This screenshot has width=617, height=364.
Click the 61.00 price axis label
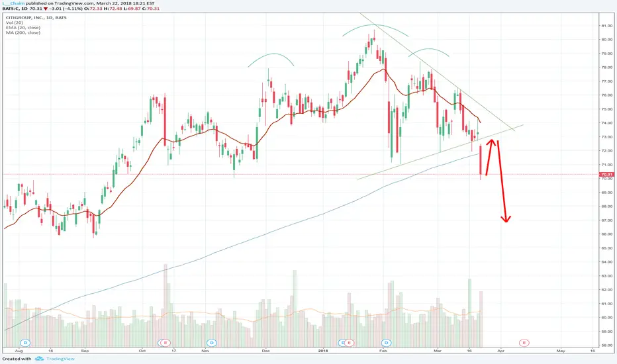(x=606, y=303)
